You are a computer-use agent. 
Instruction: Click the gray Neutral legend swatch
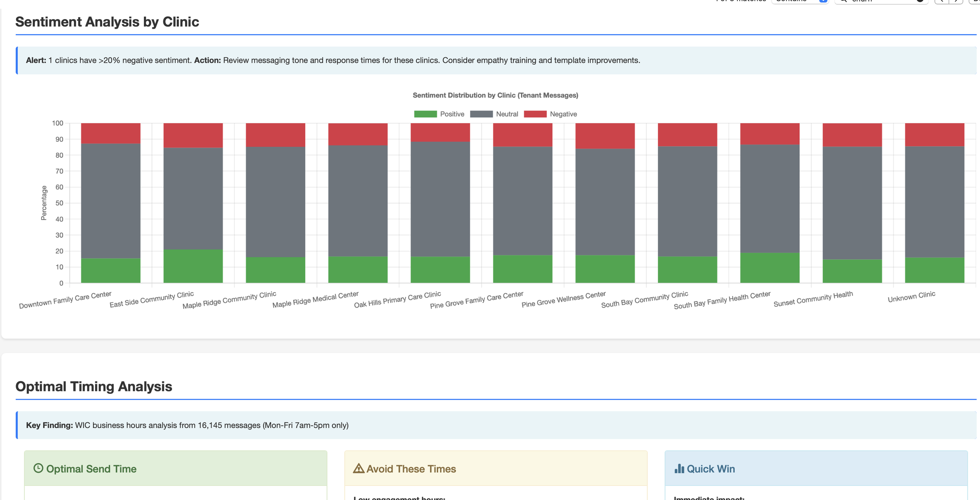(481, 114)
